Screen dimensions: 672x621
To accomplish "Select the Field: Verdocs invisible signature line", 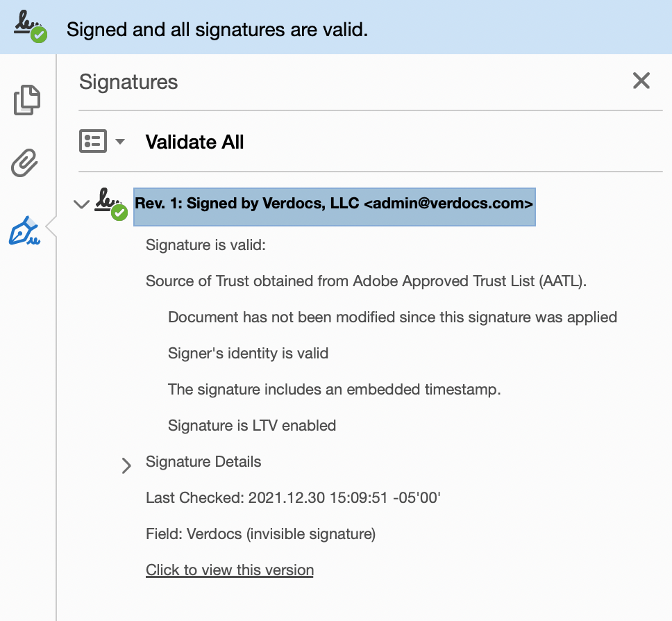I will click(x=260, y=534).
